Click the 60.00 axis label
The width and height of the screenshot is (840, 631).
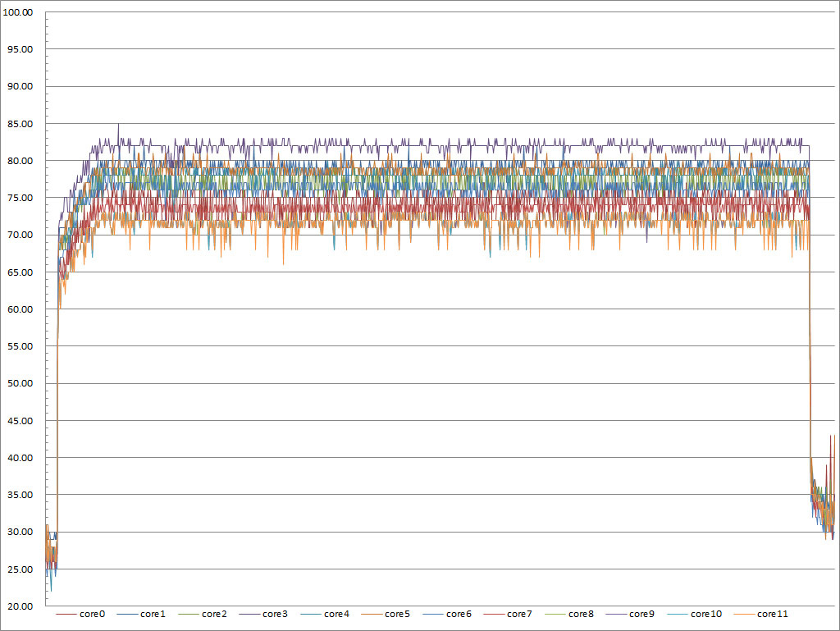click(x=20, y=309)
